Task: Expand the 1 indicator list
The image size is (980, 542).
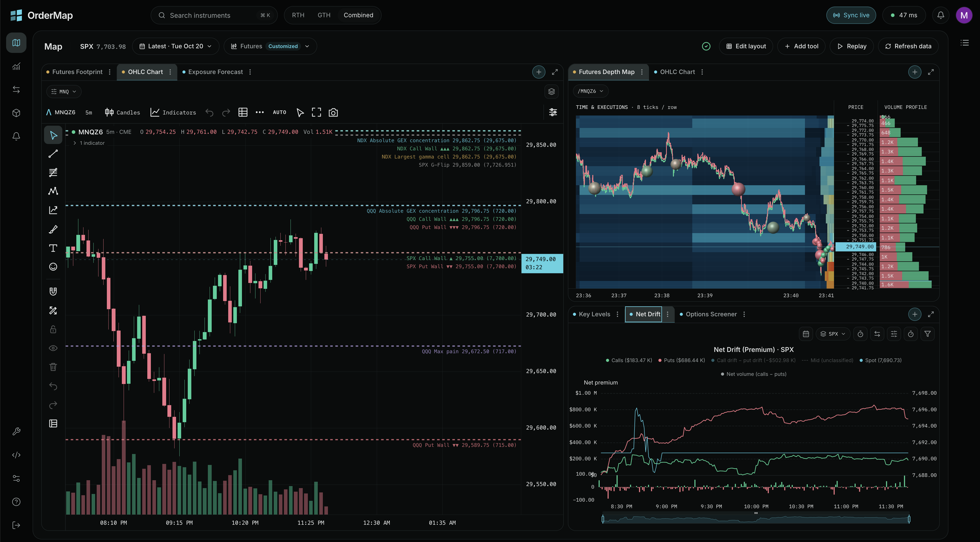Action: coord(89,143)
